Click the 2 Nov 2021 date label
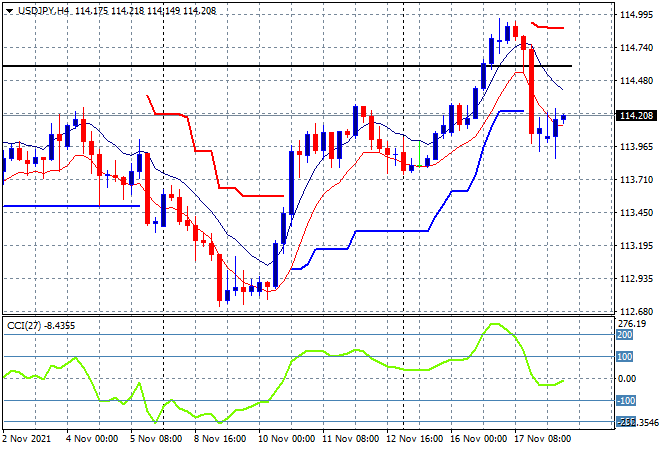 click(x=27, y=439)
